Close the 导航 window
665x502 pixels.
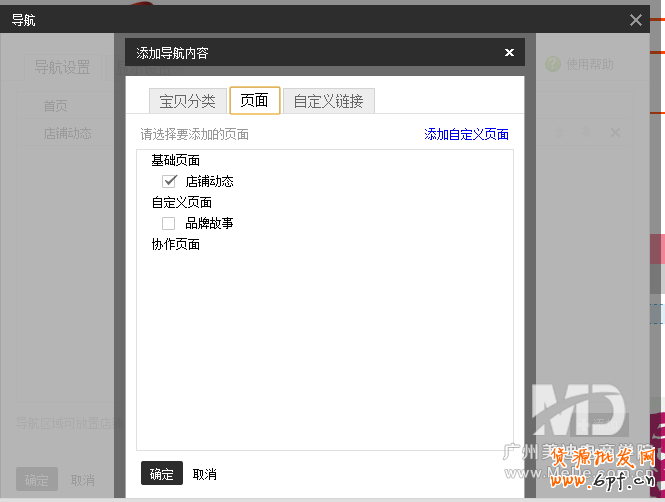point(635,20)
